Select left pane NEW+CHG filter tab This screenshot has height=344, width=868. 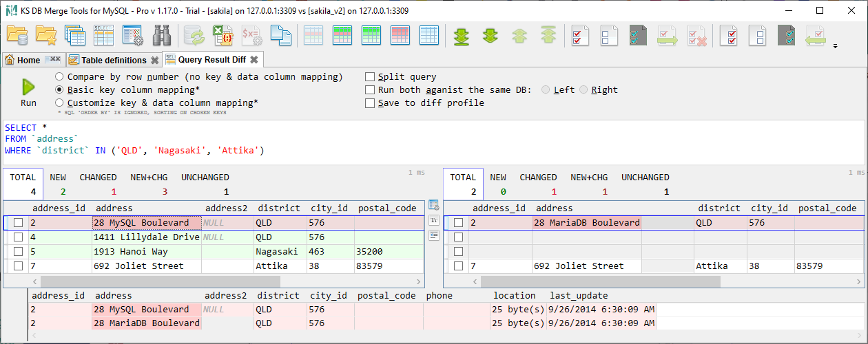click(x=149, y=184)
